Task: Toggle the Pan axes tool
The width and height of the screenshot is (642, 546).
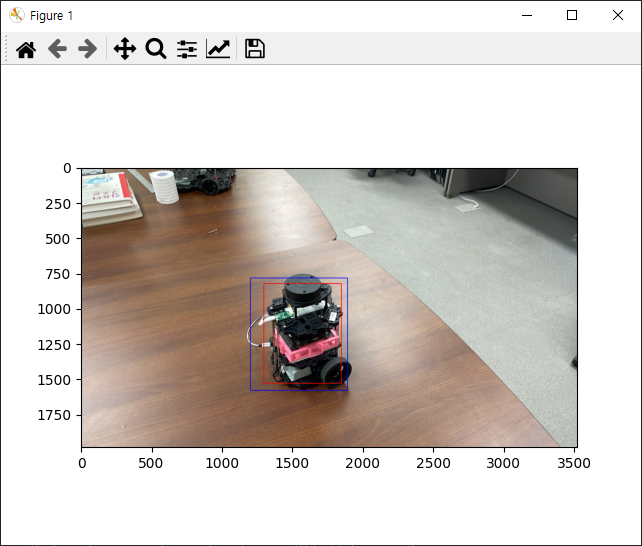Action: point(124,49)
